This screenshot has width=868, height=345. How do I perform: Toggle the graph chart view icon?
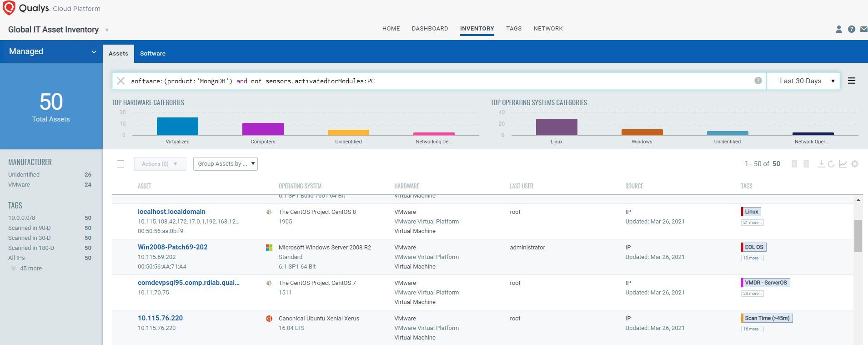click(x=843, y=164)
